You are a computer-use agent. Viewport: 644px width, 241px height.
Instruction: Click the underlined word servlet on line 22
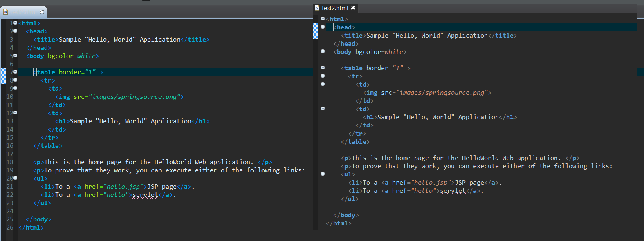point(145,195)
